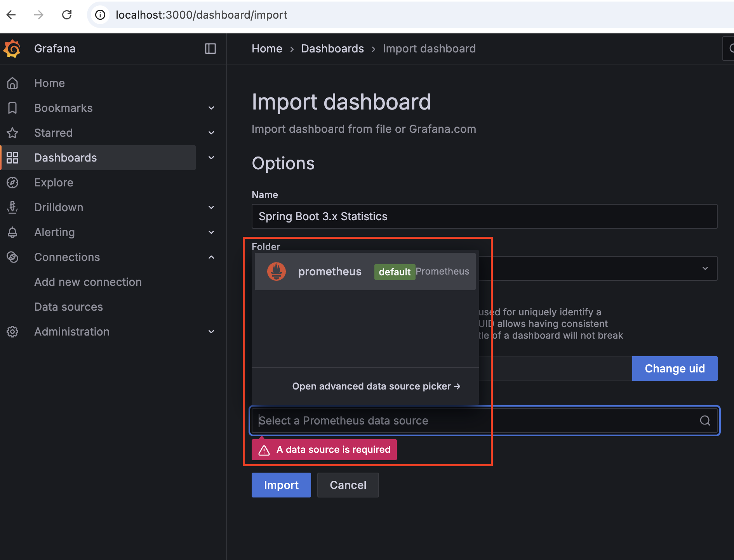Click the Drilldown icon in the sidebar

12,207
